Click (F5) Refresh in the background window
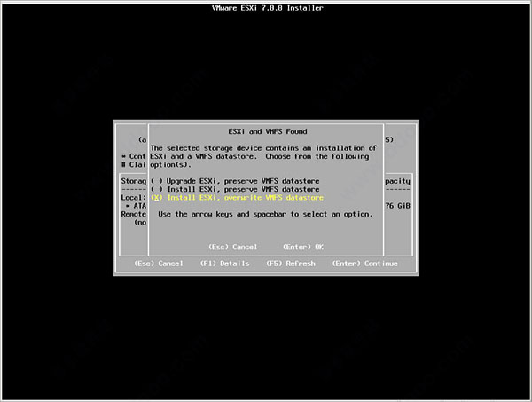The width and height of the screenshot is (532, 402). (291, 264)
